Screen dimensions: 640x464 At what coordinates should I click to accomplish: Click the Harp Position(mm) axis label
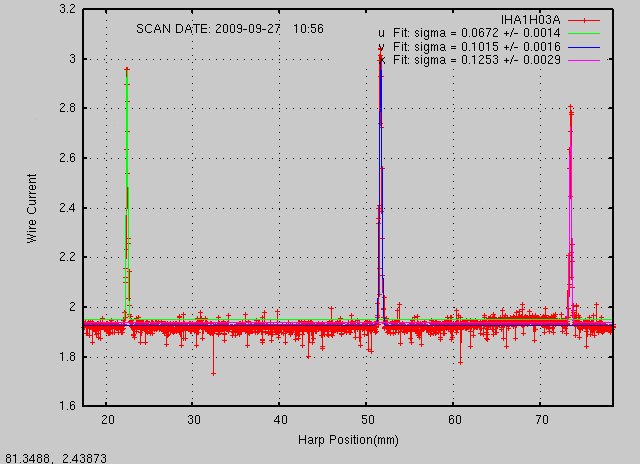click(348, 440)
